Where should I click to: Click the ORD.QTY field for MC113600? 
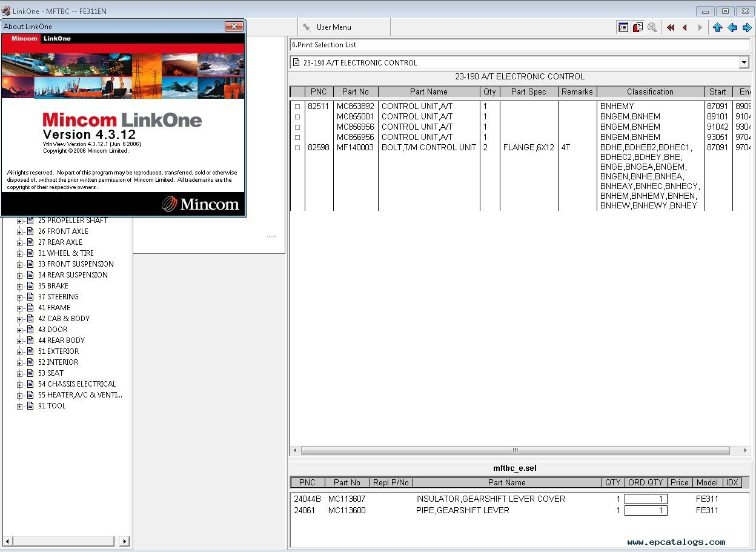(646, 511)
